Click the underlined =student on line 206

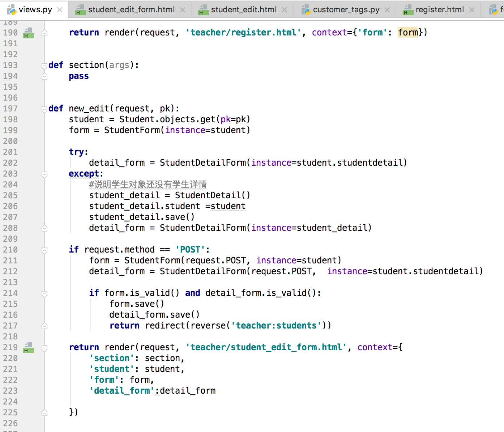(226, 206)
